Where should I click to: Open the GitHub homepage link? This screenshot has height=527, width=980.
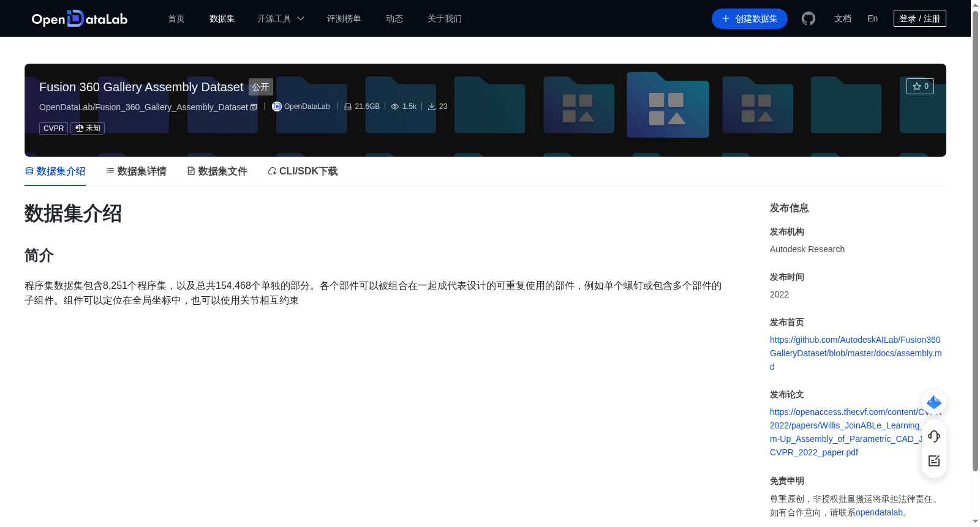[x=856, y=353]
